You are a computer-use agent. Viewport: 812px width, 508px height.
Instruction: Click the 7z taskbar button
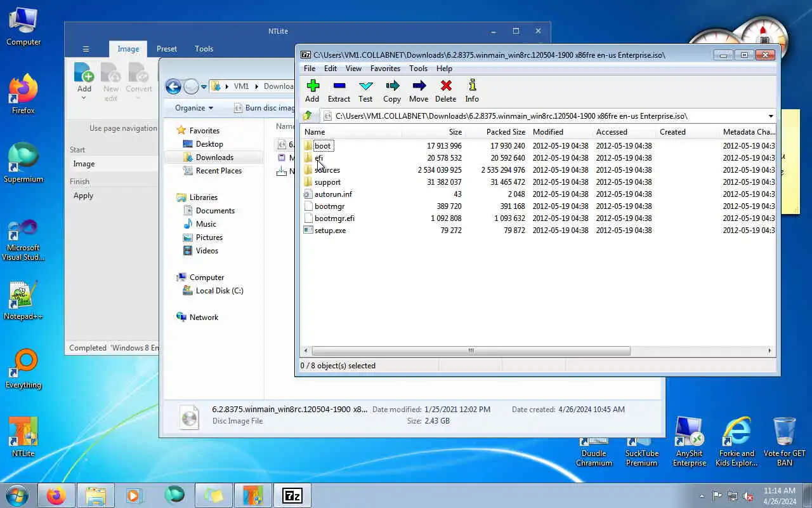pyautogui.click(x=292, y=495)
